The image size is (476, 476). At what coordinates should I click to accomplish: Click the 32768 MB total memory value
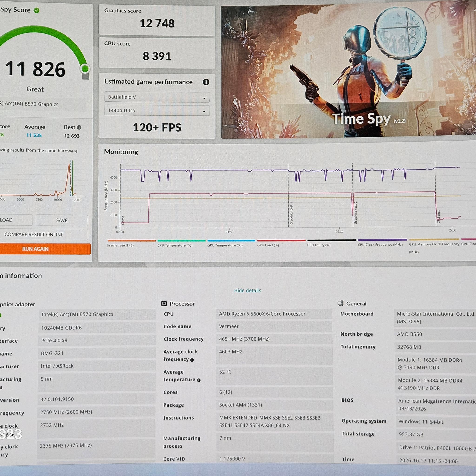coord(409,347)
